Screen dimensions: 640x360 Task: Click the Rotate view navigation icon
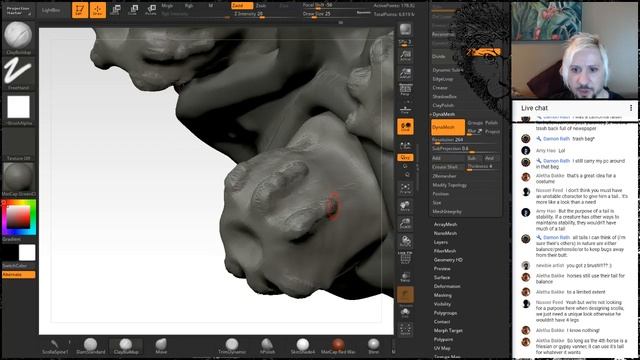(x=405, y=241)
